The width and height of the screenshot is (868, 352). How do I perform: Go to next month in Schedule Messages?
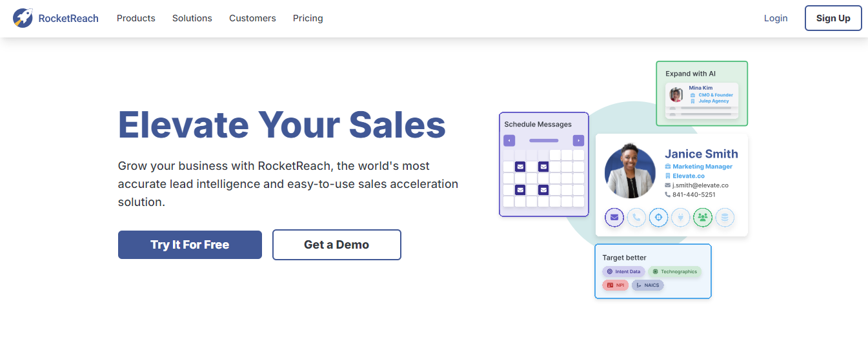coord(578,140)
